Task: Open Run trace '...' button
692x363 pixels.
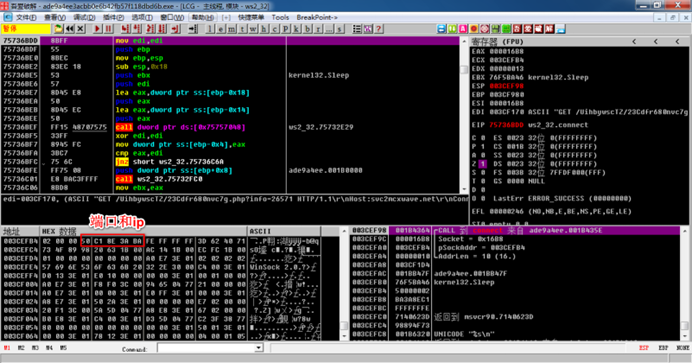Action: point(329,29)
